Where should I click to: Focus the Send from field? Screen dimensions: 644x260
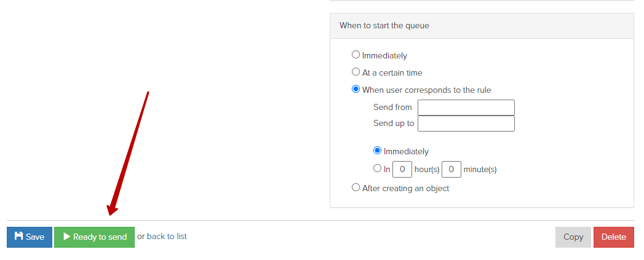tap(466, 108)
